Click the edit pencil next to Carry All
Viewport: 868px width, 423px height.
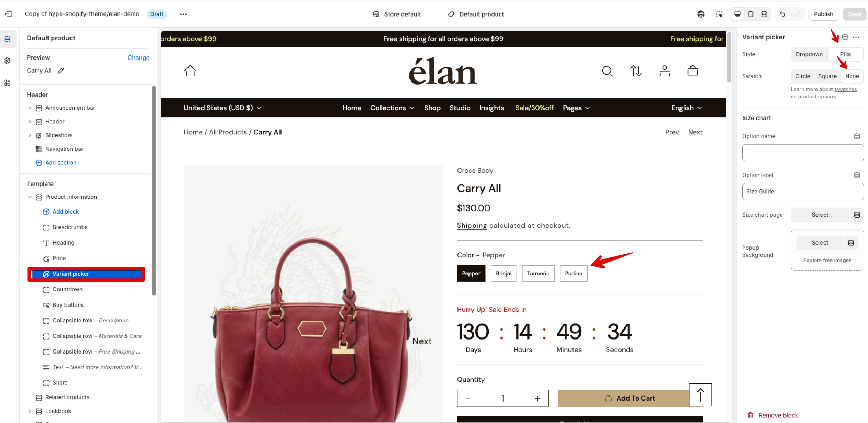tap(61, 70)
